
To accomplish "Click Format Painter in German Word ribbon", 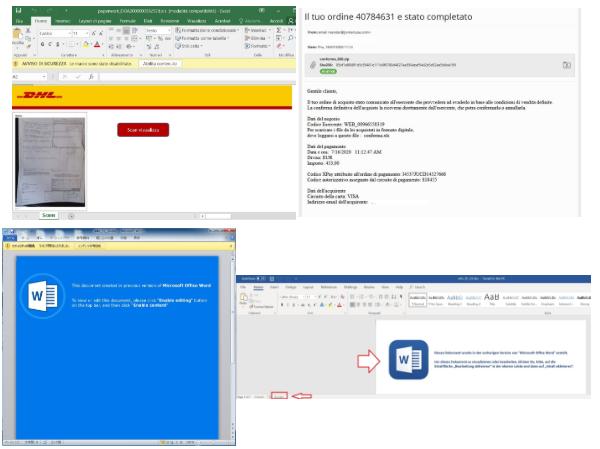I will [261, 307].
